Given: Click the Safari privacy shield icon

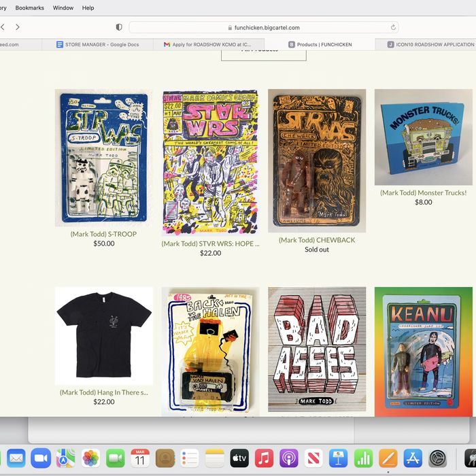Looking at the screenshot, I should (119, 27).
